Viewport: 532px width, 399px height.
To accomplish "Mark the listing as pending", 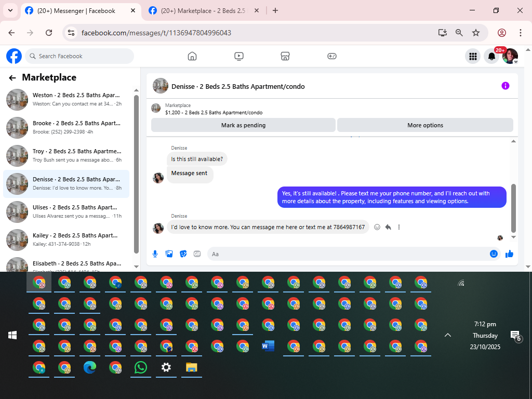I will (243, 125).
